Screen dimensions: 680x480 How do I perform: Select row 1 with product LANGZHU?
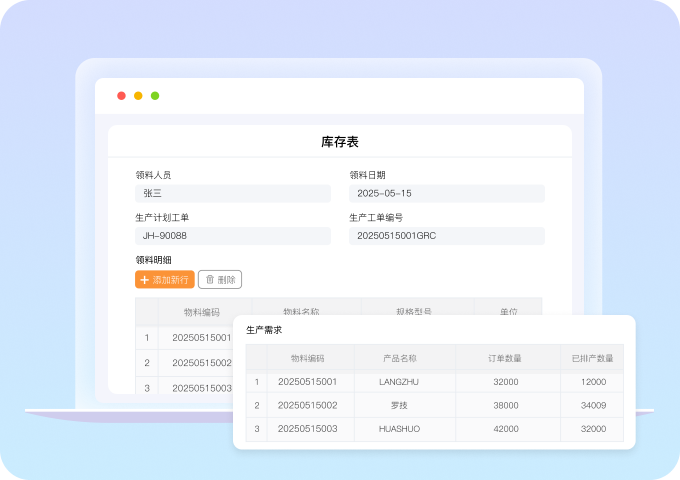pos(400,382)
